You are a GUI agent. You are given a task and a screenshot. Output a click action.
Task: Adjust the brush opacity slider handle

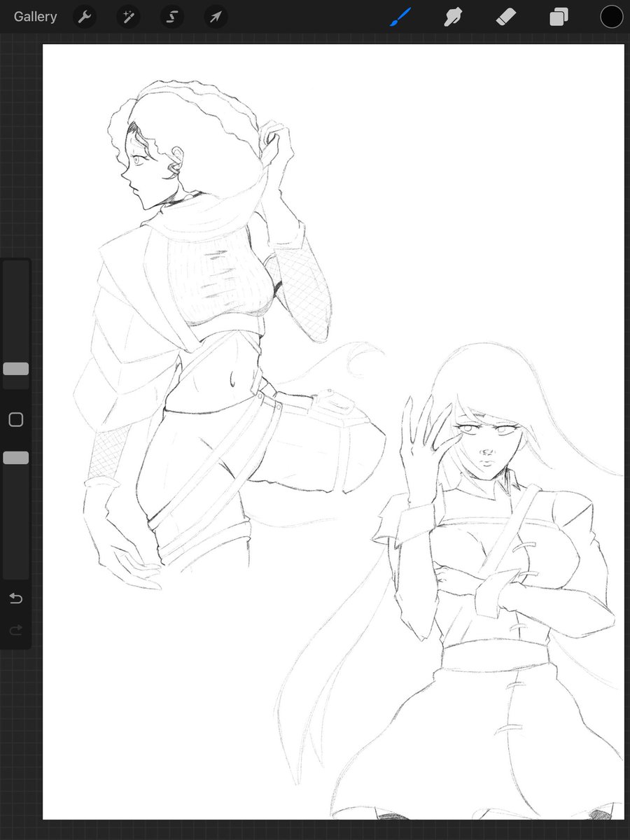15,458
